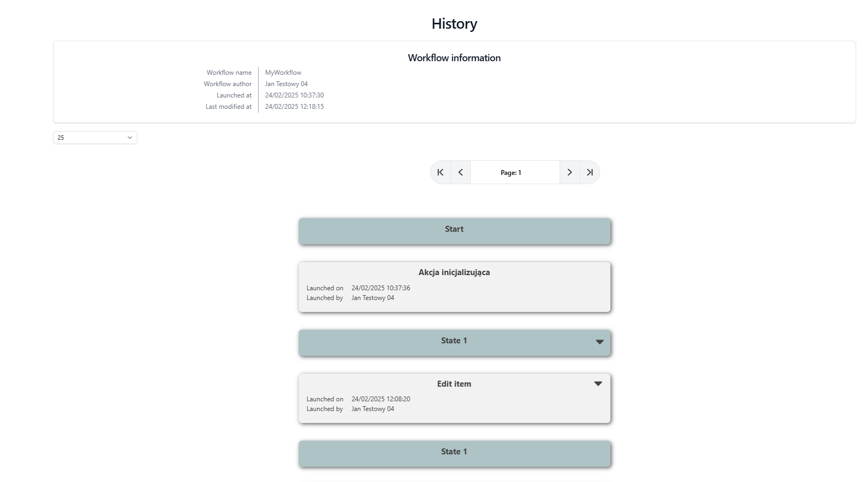The height and width of the screenshot is (482, 868).
Task: Advance to the next page
Action: 569,172
